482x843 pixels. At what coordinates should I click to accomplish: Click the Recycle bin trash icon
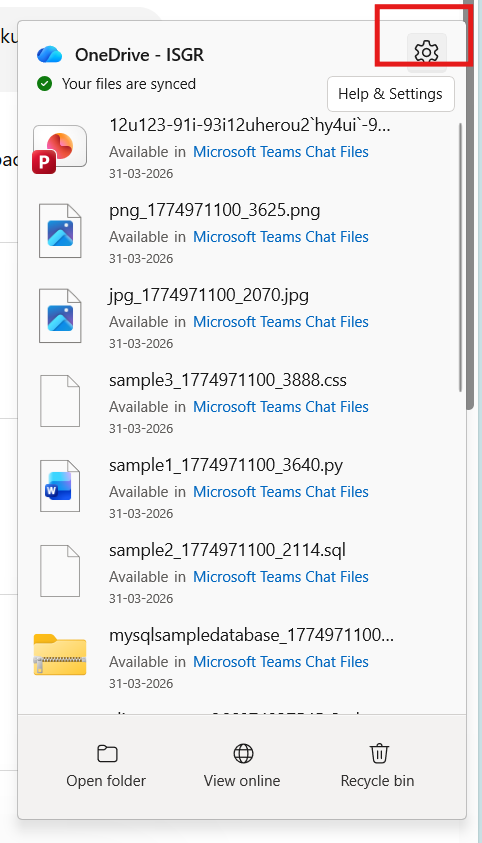pyautogui.click(x=379, y=753)
